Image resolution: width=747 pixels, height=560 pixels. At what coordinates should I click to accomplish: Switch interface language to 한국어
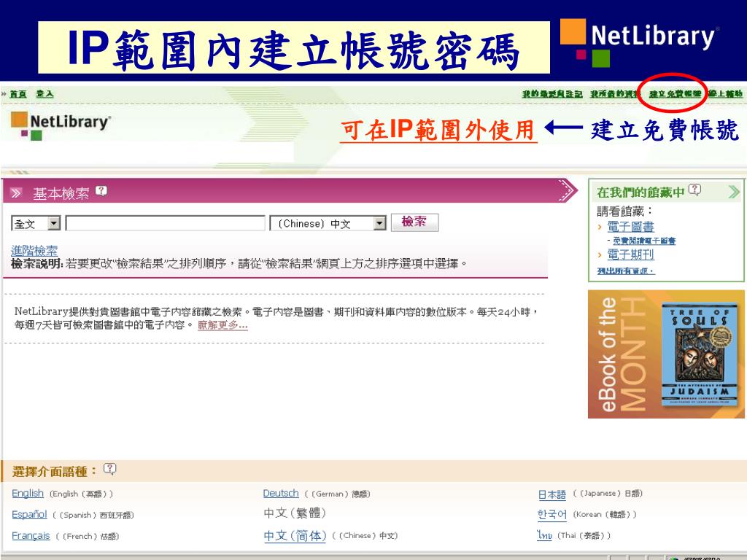coord(552,514)
